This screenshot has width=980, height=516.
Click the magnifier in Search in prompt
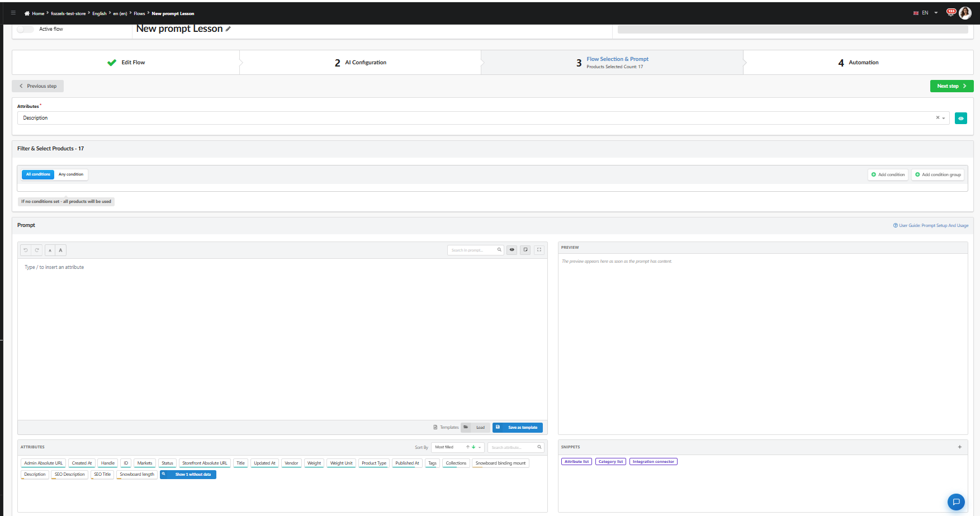[499, 250]
